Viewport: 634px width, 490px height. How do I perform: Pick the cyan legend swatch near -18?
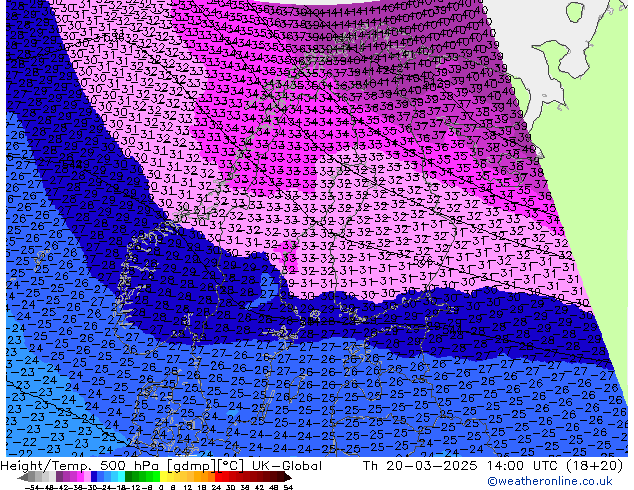[x=121, y=476]
